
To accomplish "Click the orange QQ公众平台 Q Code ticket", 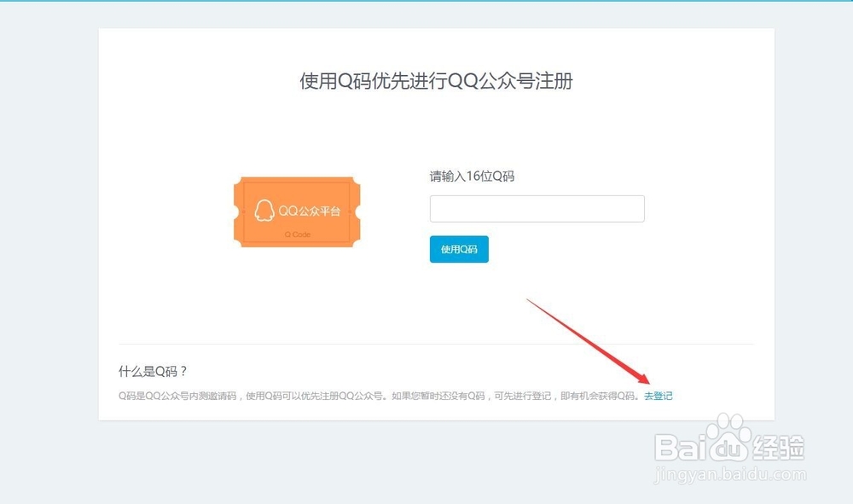I will pos(297,212).
